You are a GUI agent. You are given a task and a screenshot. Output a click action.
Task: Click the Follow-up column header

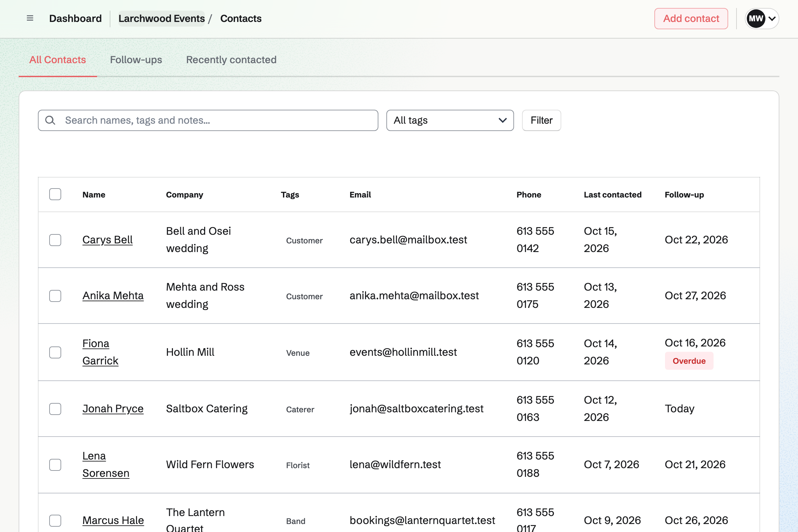click(x=684, y=195)
